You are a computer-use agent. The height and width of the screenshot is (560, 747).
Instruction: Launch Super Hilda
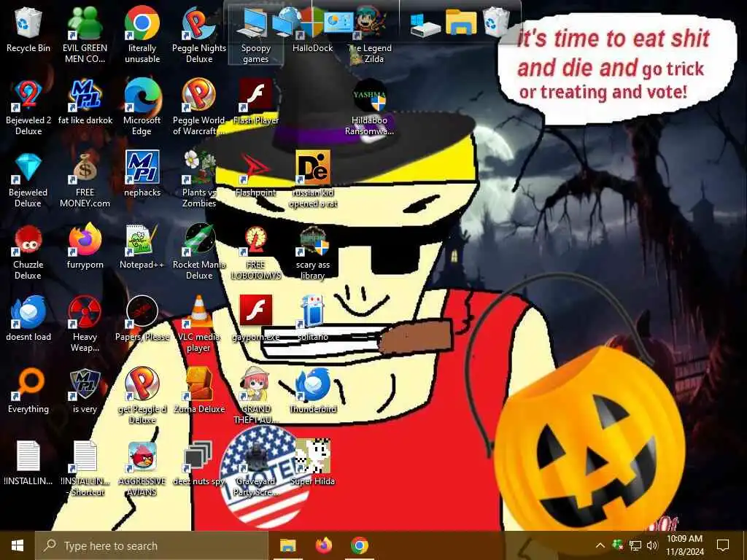pos(312,463)
